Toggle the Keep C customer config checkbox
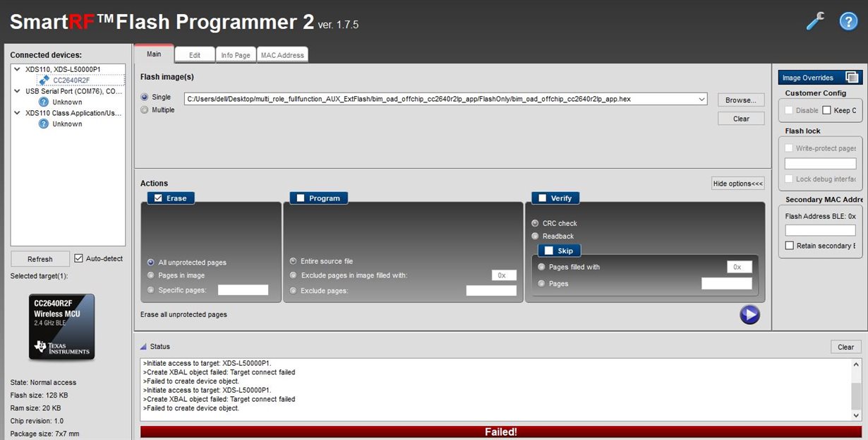This screenshot has height=440, width=868. tap(826, 110)
